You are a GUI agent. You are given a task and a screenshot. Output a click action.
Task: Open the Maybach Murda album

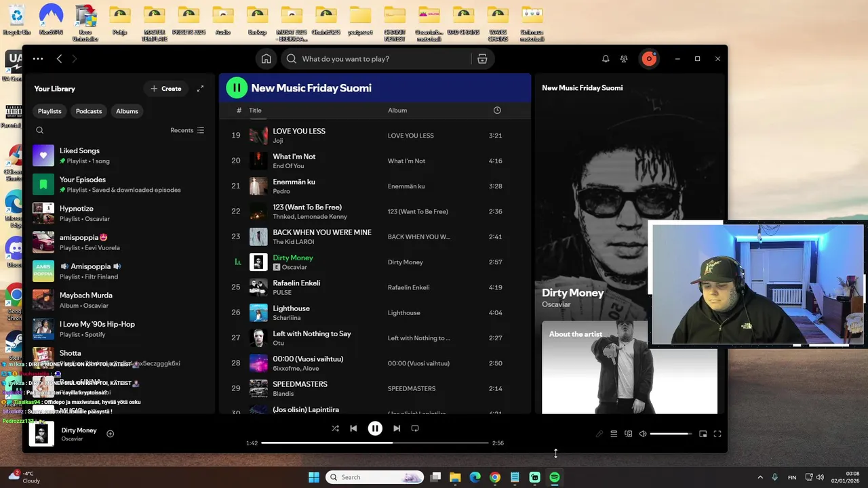point(119,300)
